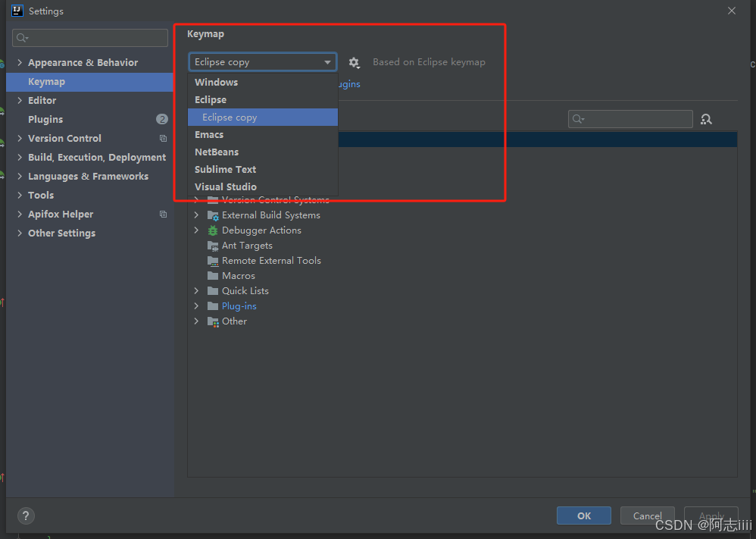The image size is (756, 539).
Task: Select Macros row in action tree
Action: pyautogui.click(x=238, y=275)
